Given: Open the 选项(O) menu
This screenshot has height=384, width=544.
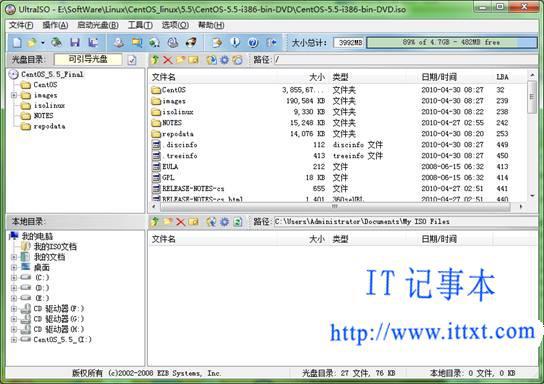Looking at the screenshot, I should coord(175,25).
